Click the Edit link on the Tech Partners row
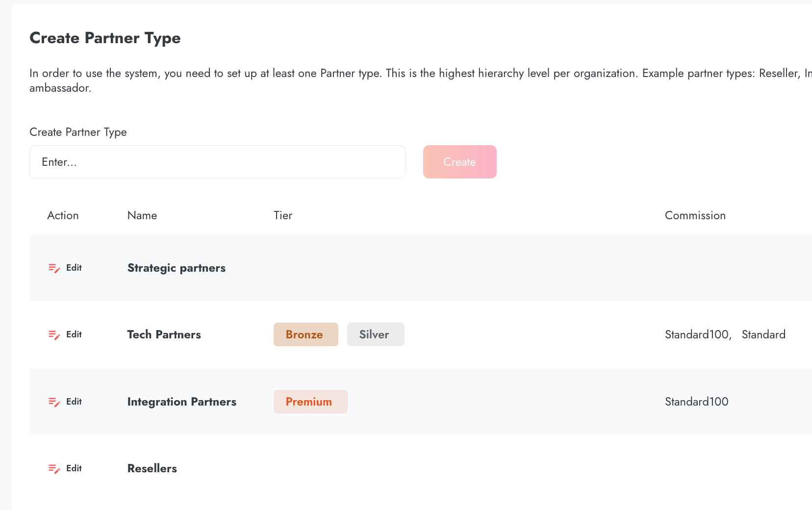Image resolution: width=812 pixels, height=510 pixels. pos(74,334)
